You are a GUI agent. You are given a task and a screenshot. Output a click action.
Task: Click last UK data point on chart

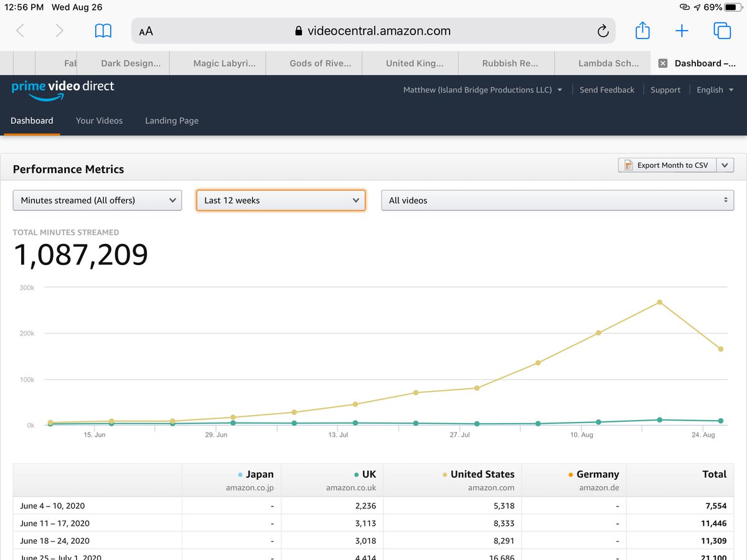pos(721,421)
